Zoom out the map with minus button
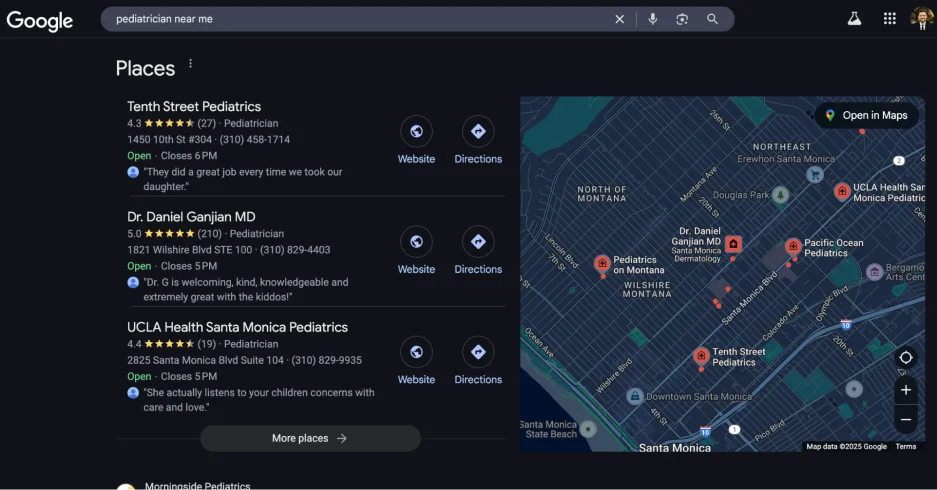The height and width of the screenshot is (490, 937). pyautogui.click(x=906, y=419)
